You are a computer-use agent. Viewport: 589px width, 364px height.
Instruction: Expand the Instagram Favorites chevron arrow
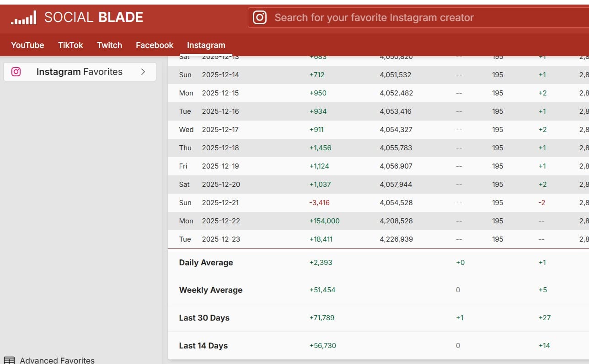(143, 72)
